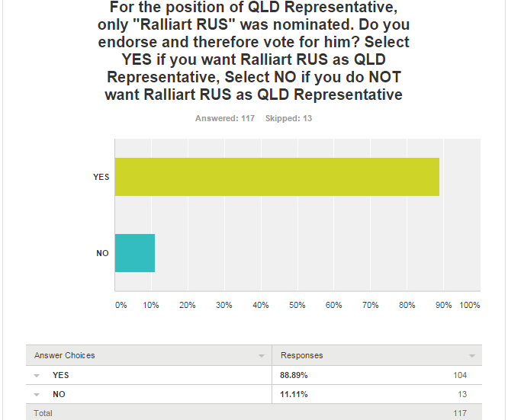Screen dimensions: 508x420
Task: Click the 13 response count for NO
Action: point(462,394)
